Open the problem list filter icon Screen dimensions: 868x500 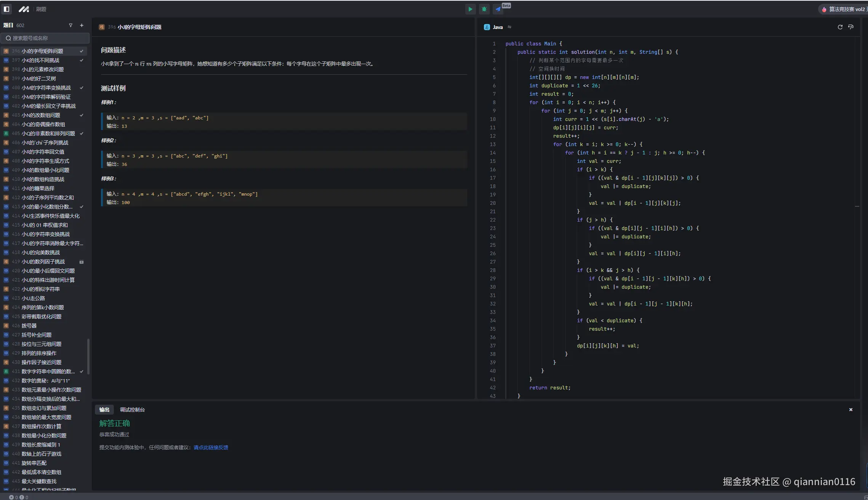[x=70, y=26]
